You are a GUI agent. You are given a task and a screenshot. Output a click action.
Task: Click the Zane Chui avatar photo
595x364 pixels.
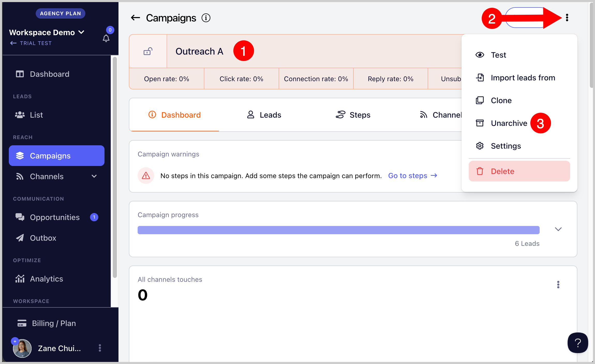pyautogui.click(x=22, y=348)
